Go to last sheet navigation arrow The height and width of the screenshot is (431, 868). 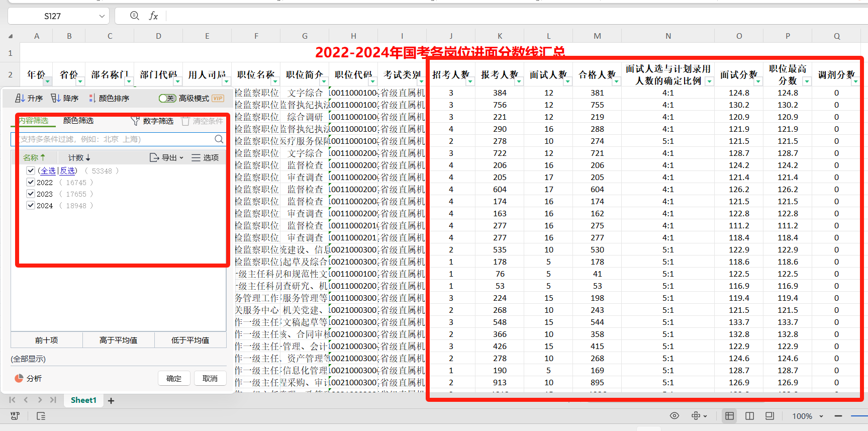pos(53,400)
